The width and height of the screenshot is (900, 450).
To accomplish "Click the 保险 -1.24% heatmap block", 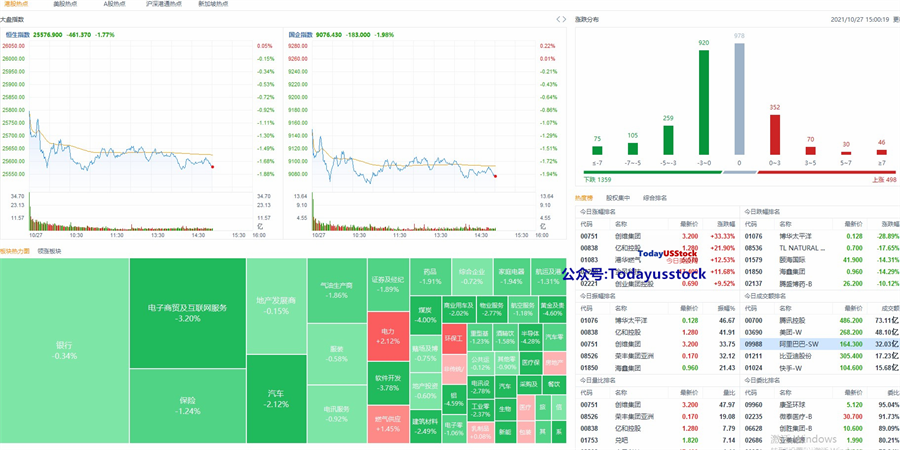I will click(188, 406).
